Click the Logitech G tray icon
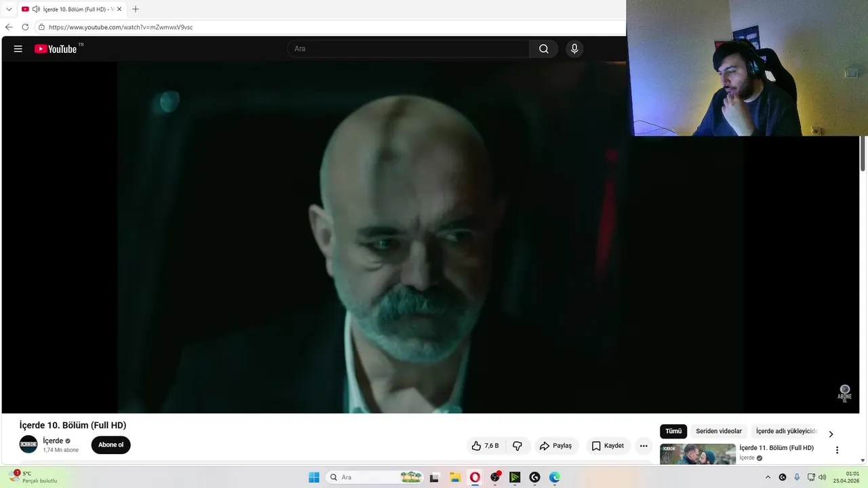The image size is (868, 488). 783,477
